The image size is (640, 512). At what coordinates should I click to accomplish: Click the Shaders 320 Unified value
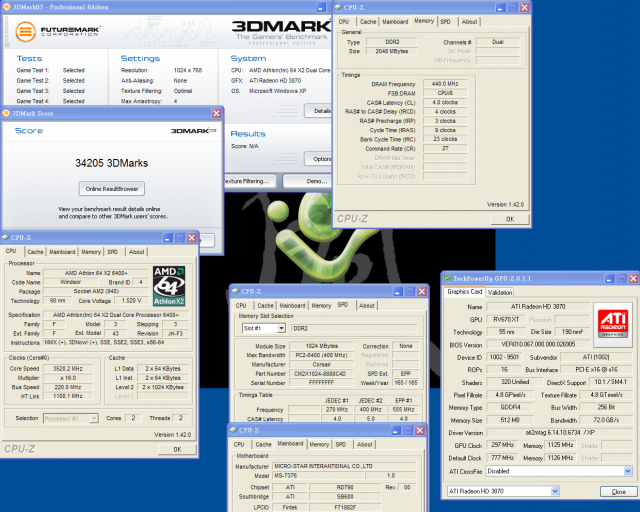(515, 382)
